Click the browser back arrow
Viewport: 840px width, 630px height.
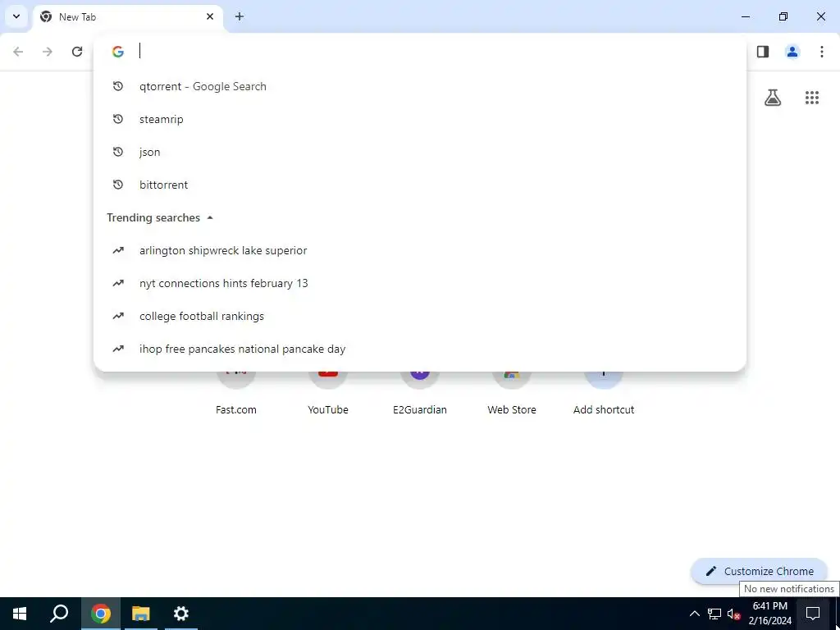18,52
